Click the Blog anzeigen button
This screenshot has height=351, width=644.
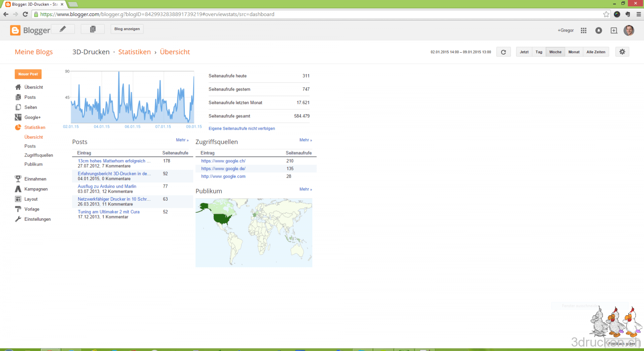(127, 29)
